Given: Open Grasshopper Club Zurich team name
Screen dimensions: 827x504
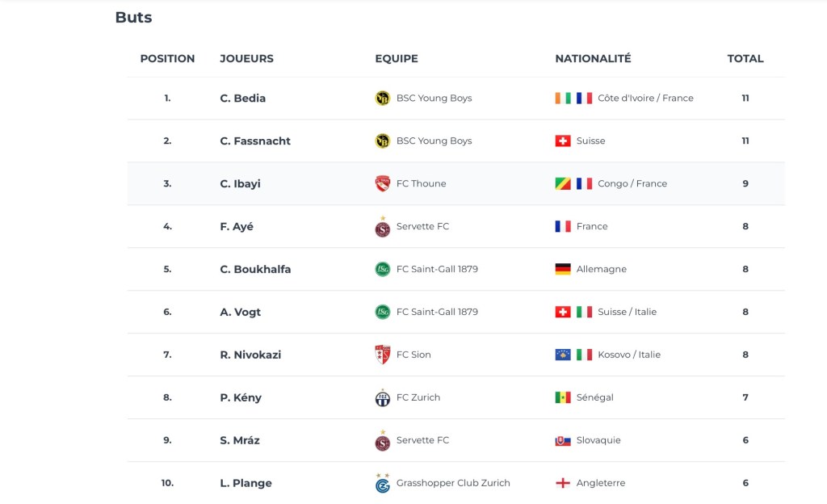Looking at the screenshot, I should tap(453, 484).
